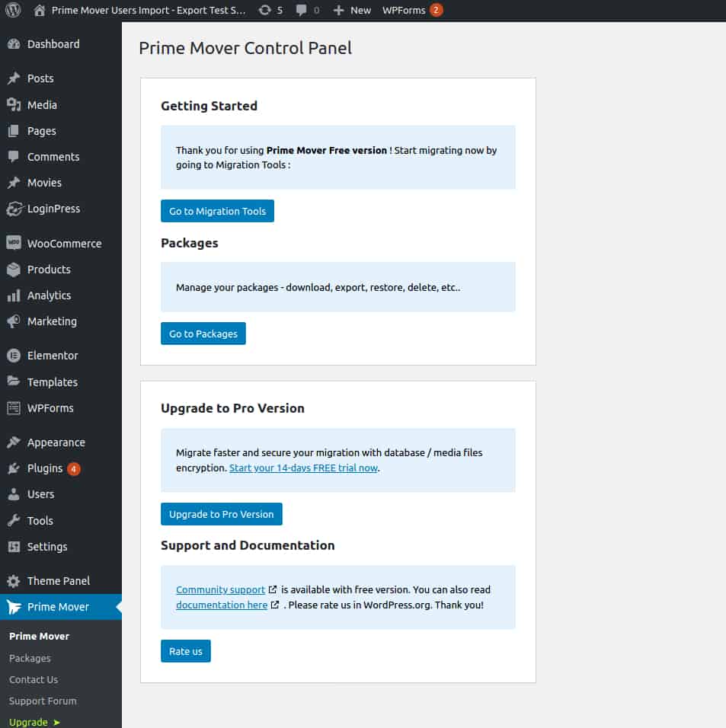This screenshot has width=726, height=728.
Task: Click the Templates folder icon
Action: (x=14, y=382)
